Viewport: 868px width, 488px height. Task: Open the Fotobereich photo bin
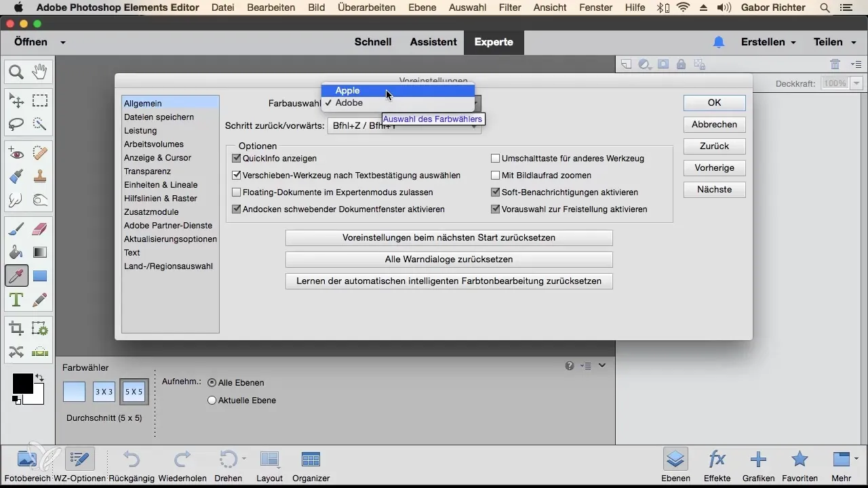tap(26, 466)
